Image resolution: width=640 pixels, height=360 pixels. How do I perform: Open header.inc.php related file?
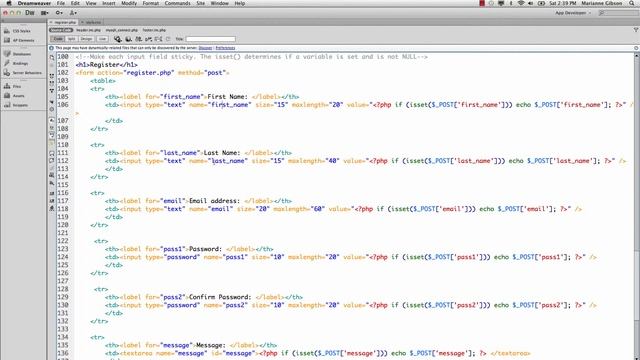pos(88,30)
